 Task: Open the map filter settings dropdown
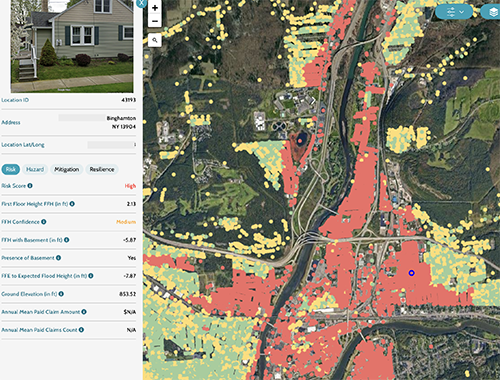point(454,12)
